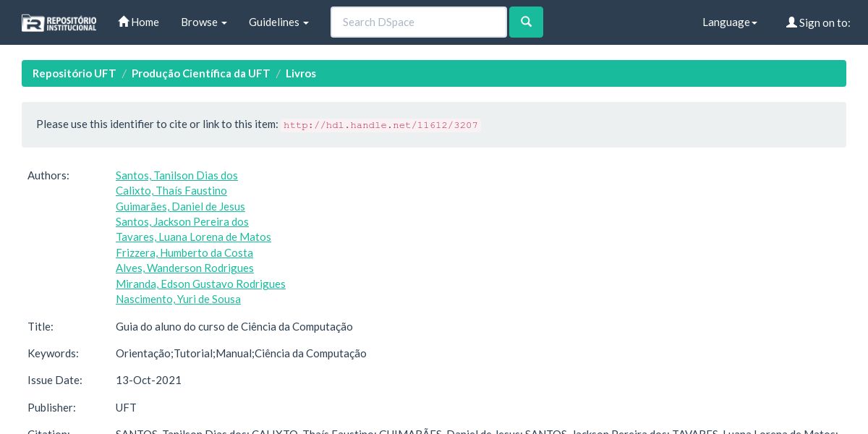Open author Nascimento, Yuri de Sousa
868x434 pixels.
point(178,299)
